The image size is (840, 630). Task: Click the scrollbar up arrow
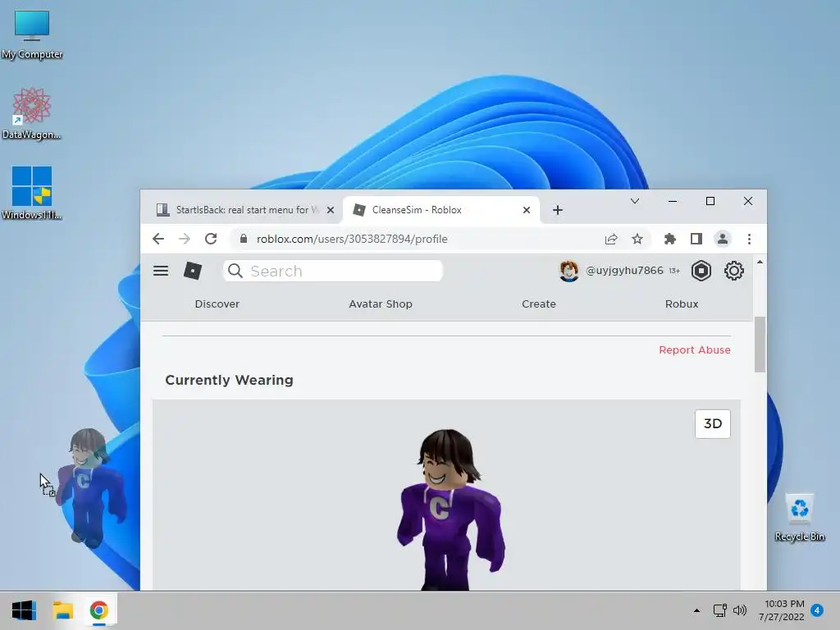tap(760, 262)
